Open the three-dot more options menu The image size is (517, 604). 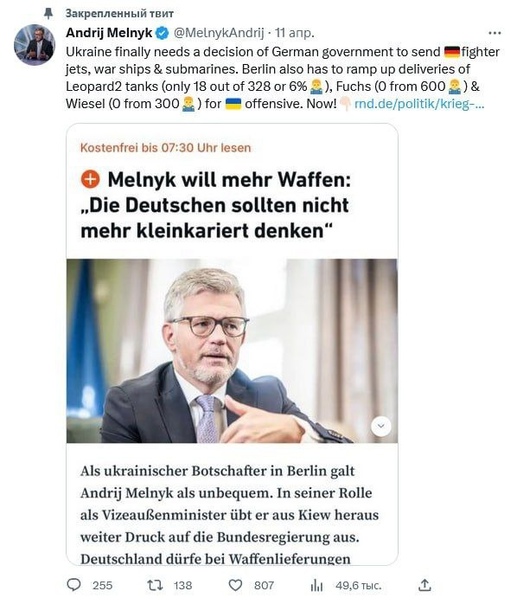click(x=495, y=33)
